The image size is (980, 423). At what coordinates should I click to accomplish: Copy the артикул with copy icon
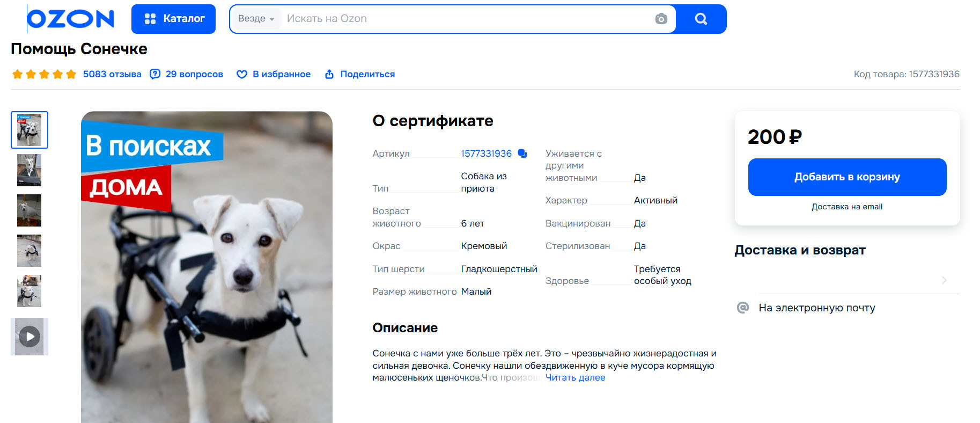pyautogui.click(x=522, y=154)
